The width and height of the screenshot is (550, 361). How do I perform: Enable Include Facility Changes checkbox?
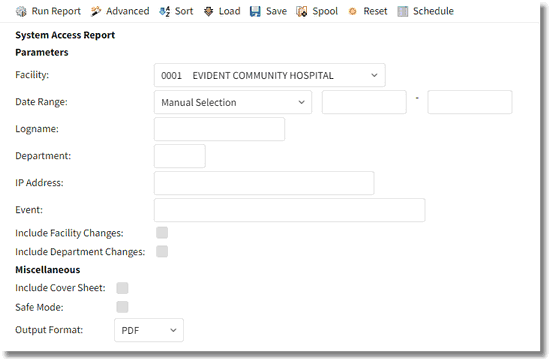[162, 233]
